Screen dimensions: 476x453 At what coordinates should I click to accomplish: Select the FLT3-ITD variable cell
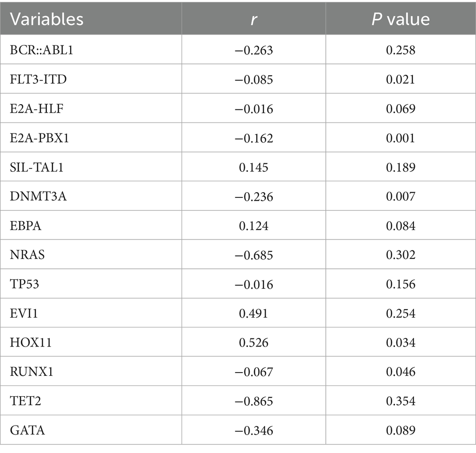[x=38, y=79]
